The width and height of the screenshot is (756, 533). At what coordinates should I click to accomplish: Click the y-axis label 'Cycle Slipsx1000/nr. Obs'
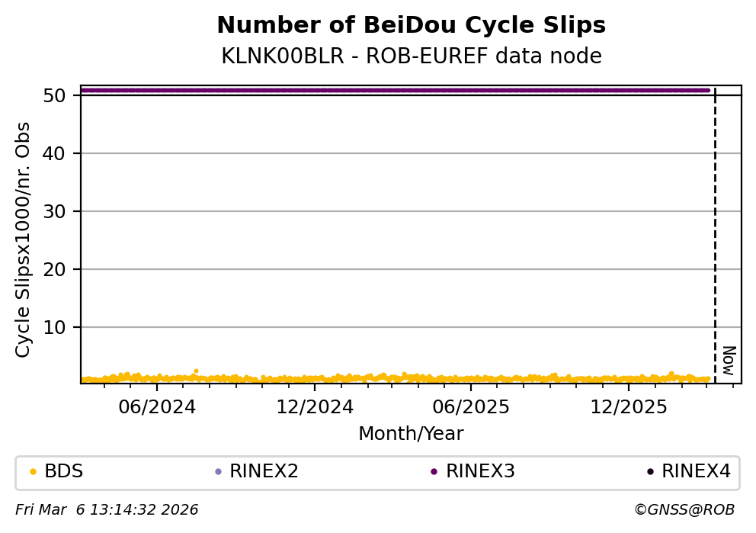click(24, 239)
